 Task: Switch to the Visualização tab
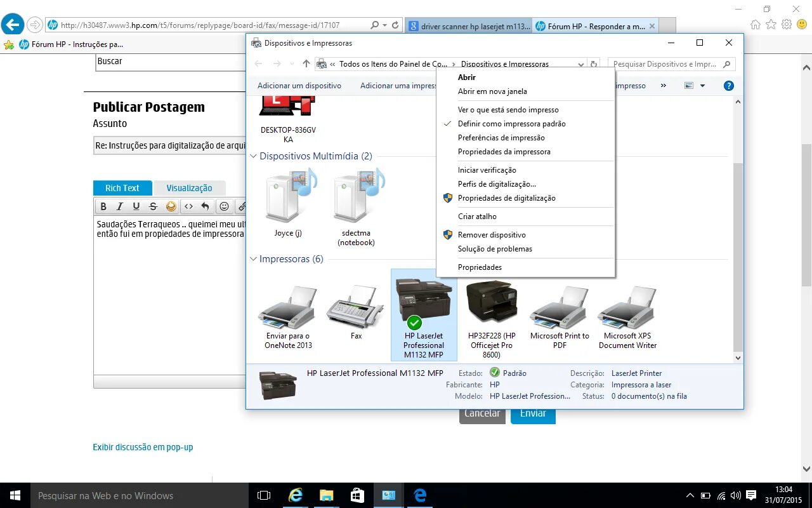tap(189, 188)
